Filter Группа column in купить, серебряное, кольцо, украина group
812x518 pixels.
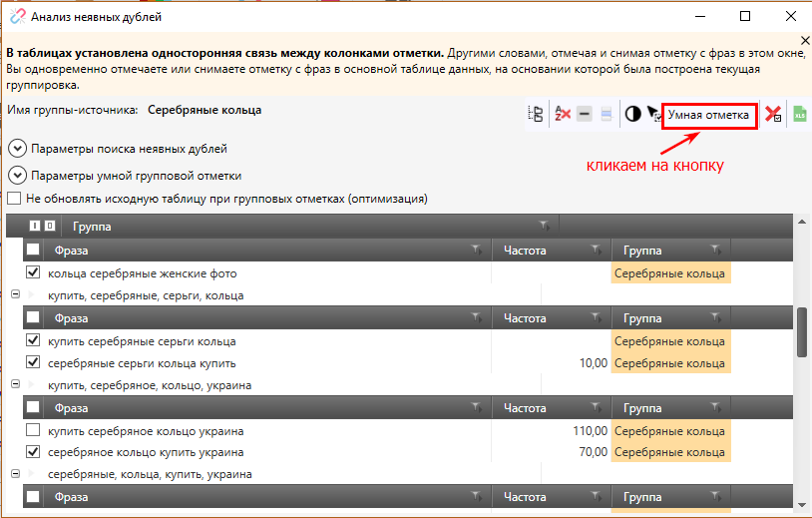[x=716, y=407]
